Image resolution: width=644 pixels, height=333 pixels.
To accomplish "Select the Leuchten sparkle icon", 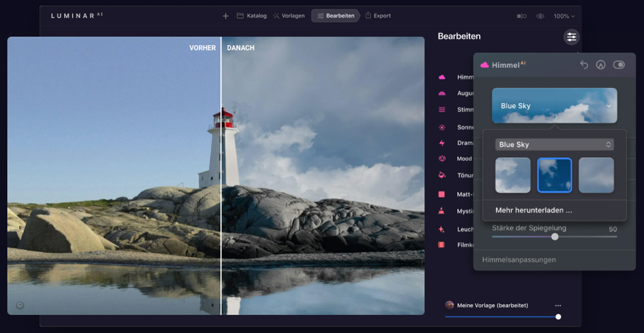I will click(x=442, y=229).
